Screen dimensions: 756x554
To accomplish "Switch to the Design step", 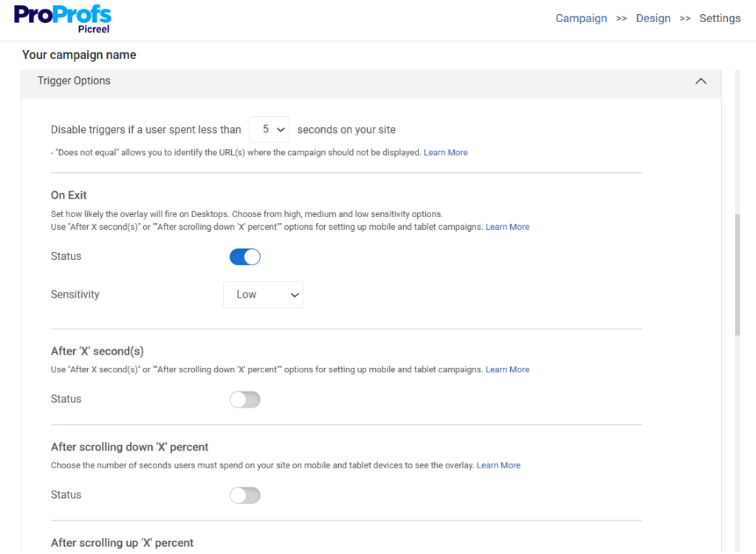I will (x=653, y=18).
